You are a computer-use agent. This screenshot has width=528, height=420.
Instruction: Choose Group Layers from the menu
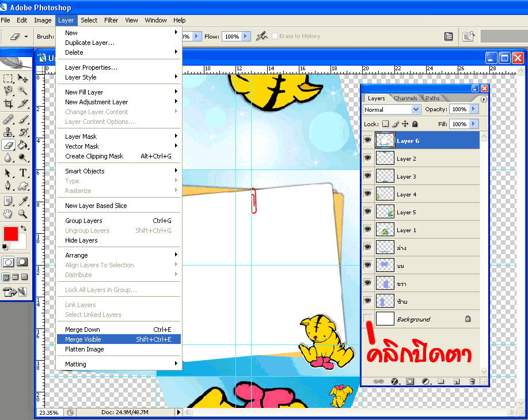coord(119,221)
